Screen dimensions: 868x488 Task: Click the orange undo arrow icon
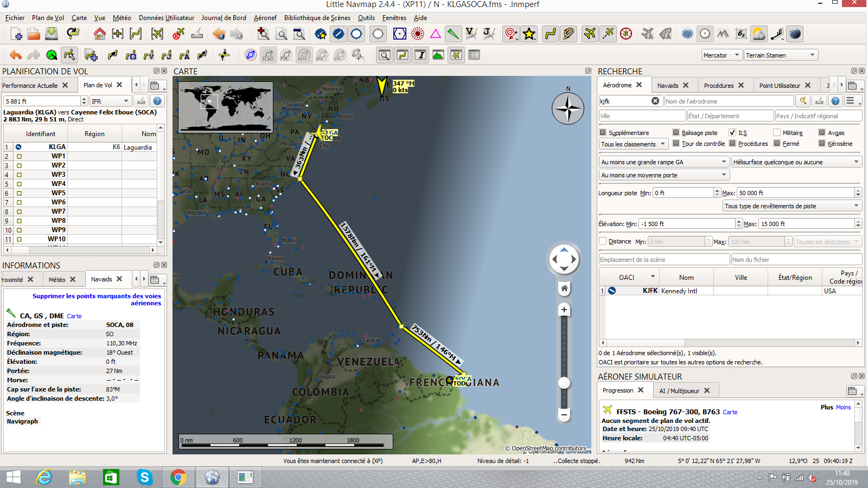(x=16, y=55)
